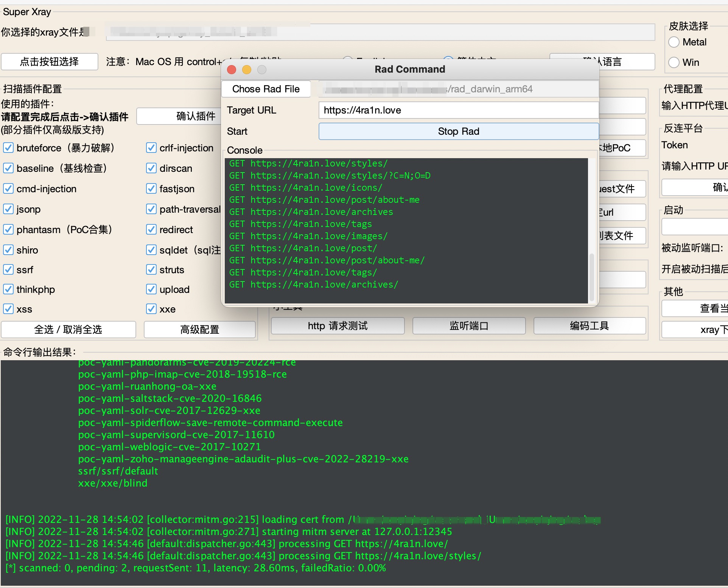
Task: Open the http 请求测试 tool
Action: 338,326
